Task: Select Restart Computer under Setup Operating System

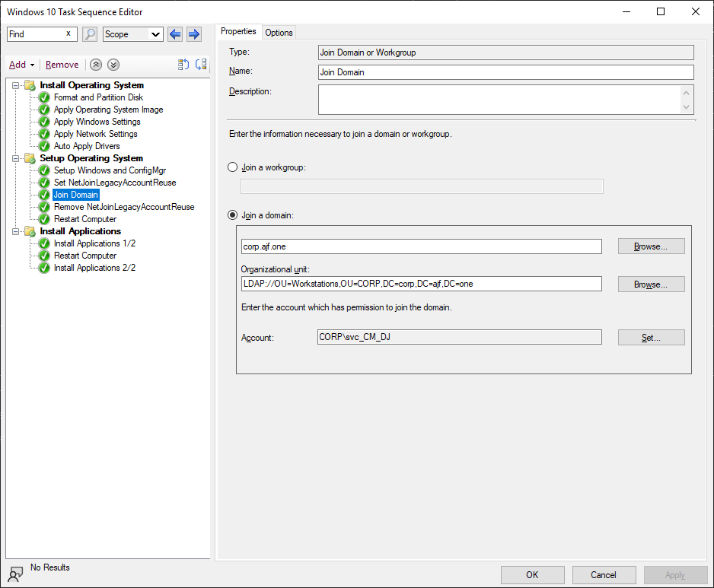Action: point(85,219)
